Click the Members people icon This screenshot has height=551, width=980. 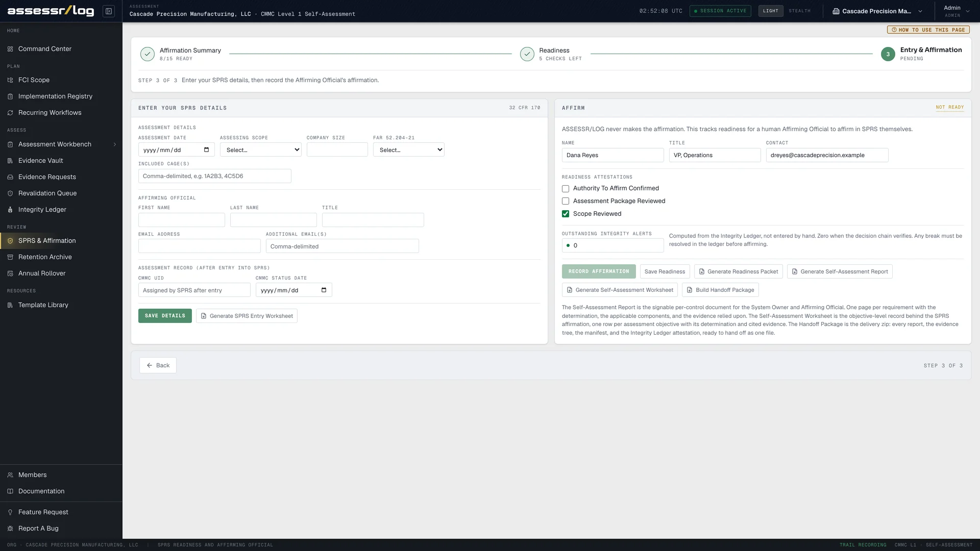coord(10,475)
